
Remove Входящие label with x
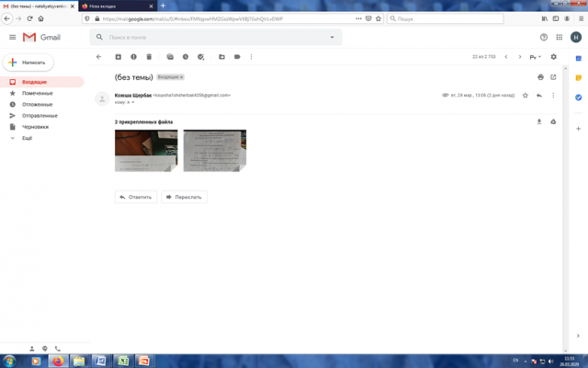pos(182,77)
